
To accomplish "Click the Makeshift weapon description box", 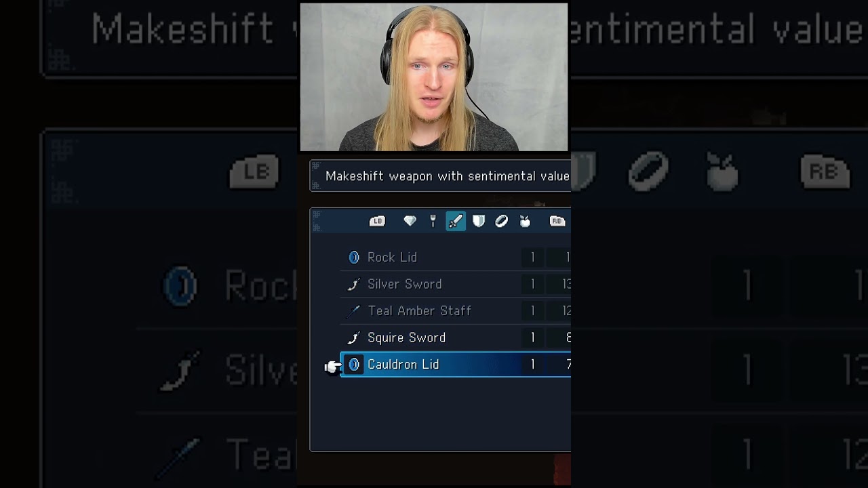I will (440, 176).
